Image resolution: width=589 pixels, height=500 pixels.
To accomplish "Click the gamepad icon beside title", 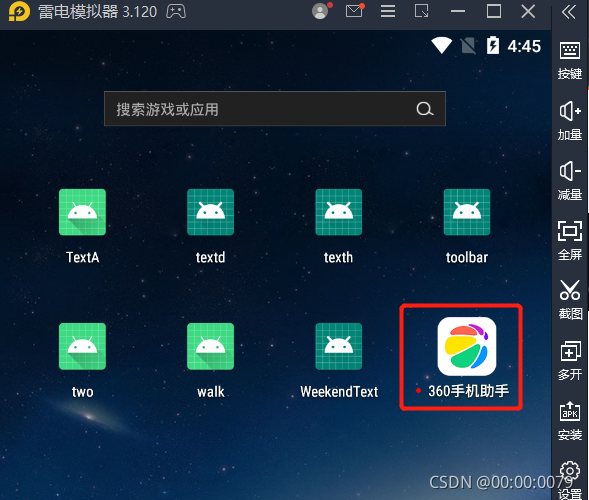I will point(176,12).
